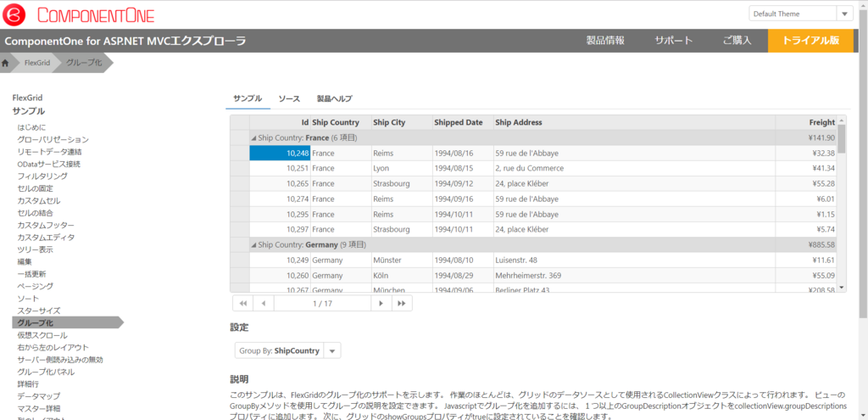Screen dimensions: 868x420
Task: Select the Münster city cell
Action: click(402, 260)
